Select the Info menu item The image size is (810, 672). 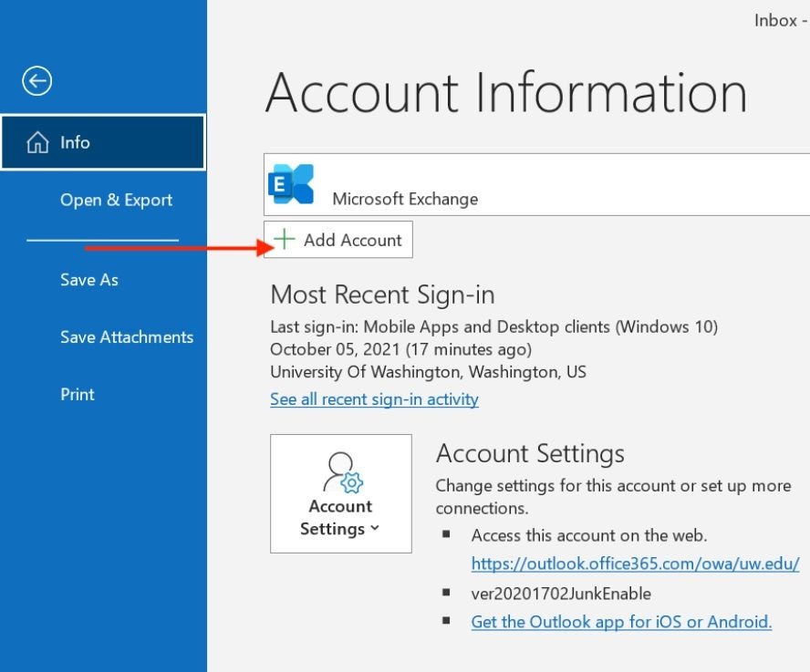tap(103, 142)
